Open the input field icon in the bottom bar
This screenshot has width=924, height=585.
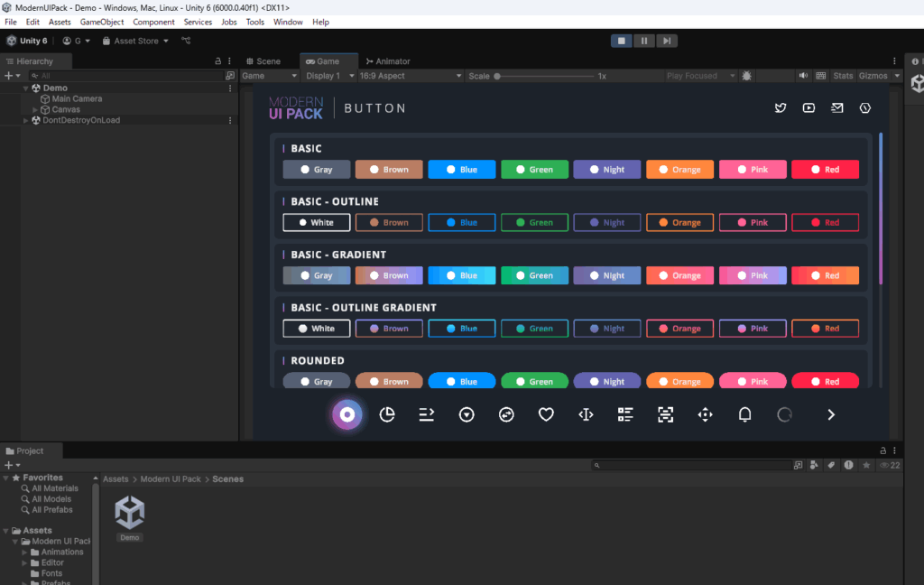click(427, 414)
